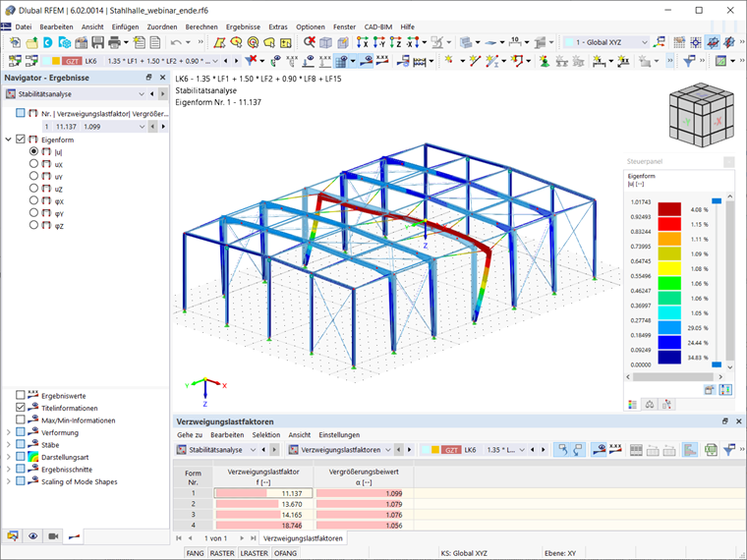Toggle the Verzweigungslastfaktor Nr. checkbox

(20, 113)
